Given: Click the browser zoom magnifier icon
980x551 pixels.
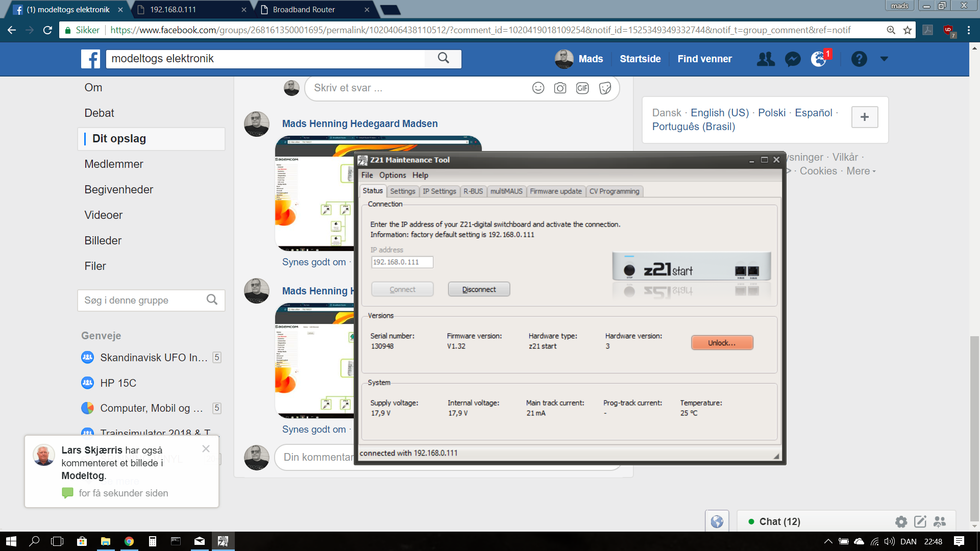Looking at the screenshot, I should 891,30.
